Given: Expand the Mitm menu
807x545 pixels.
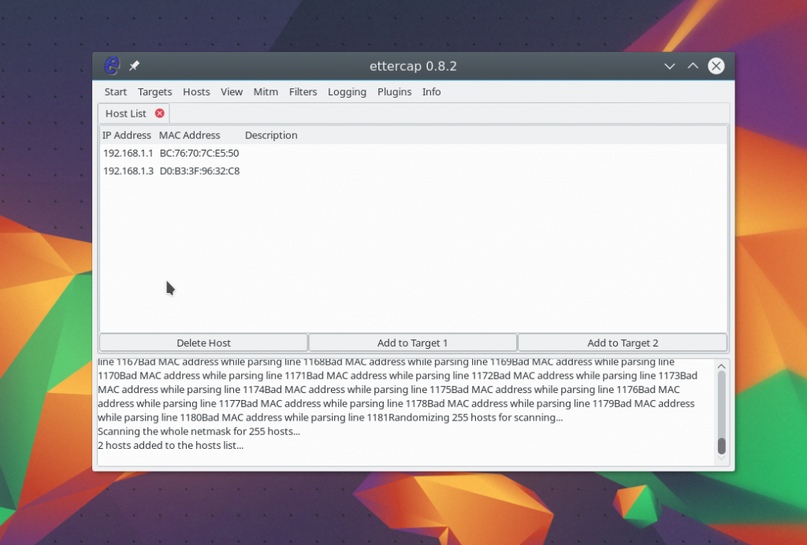Looking at the screenshot, I should [x=266, y=92].
